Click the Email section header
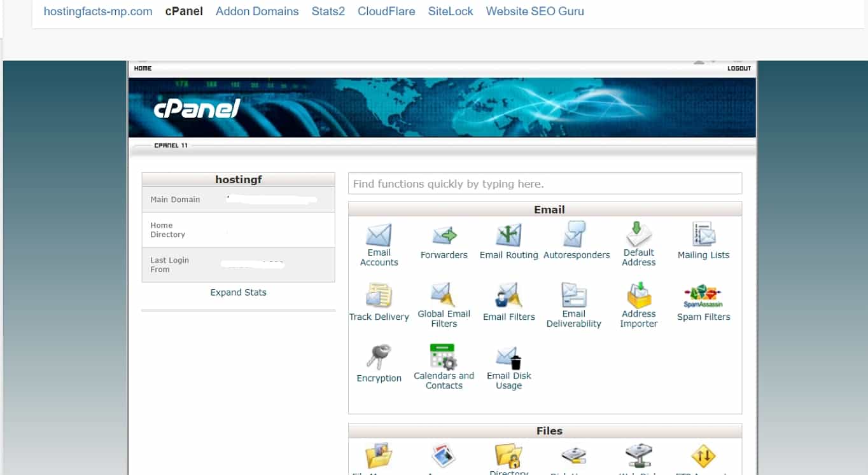Viewport: 868px width, 475px height. [x=545, y=209]
